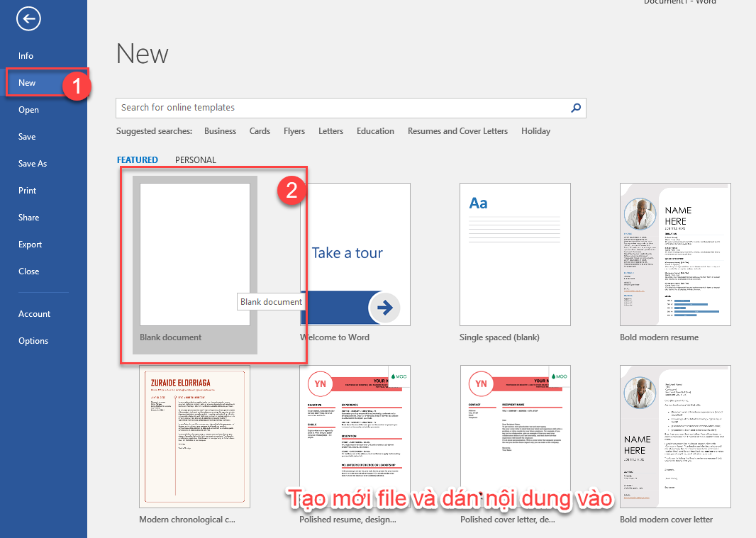The image size is (756, 538).
Task: Pick the Bold modern resume template
Action: point(675,254)
